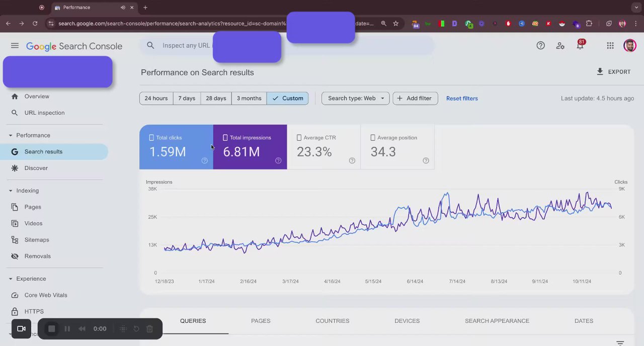Open Google account avatar in Search Console
Image resolution: width=644 pixels, height=346 pixels.
click(629, 46)
